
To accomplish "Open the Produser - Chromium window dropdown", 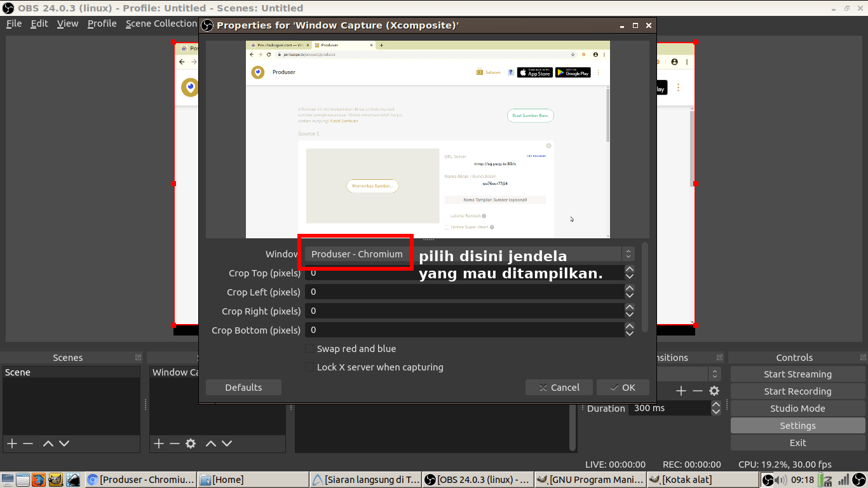I will [x=470, y=254].
